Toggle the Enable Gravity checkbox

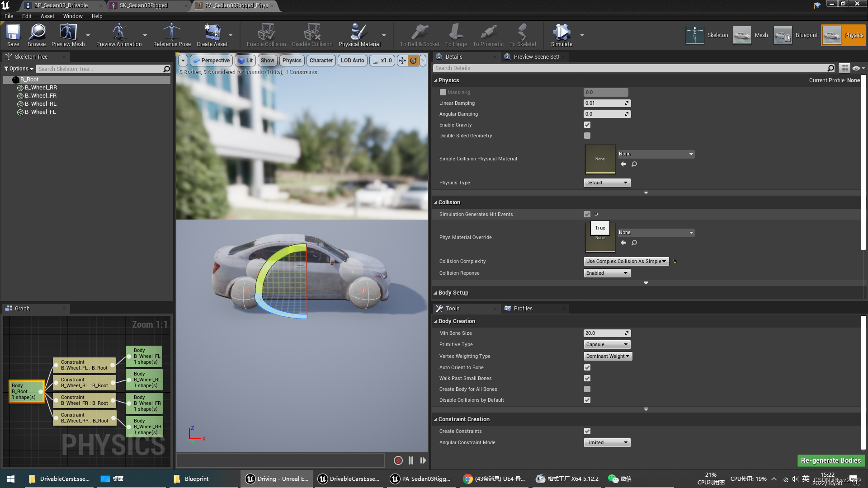(x=587, y=125)
